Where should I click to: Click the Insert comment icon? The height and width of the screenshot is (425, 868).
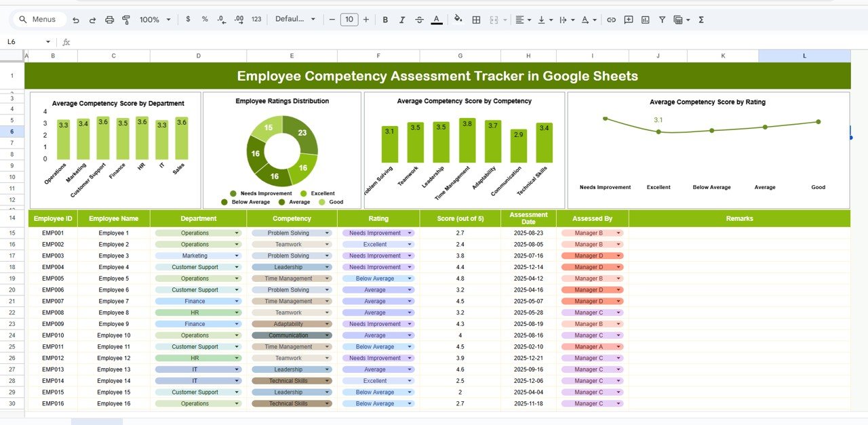[627, 19]
